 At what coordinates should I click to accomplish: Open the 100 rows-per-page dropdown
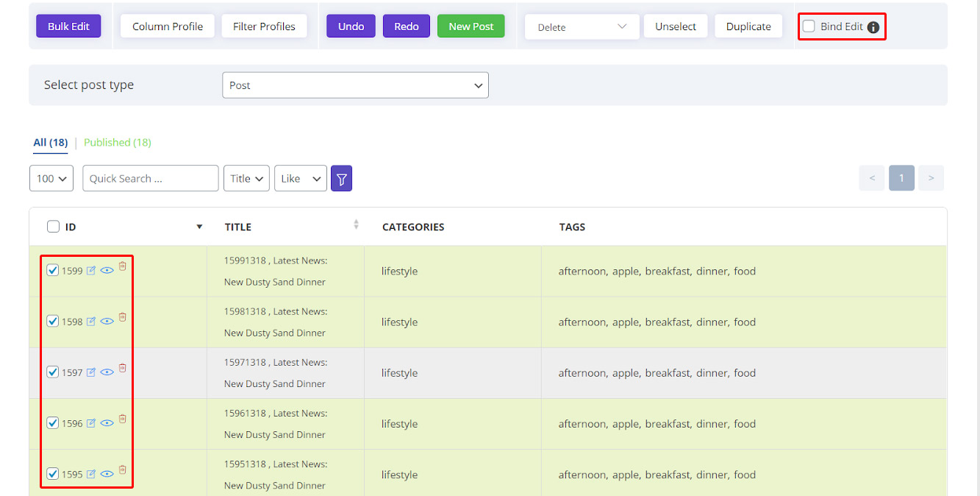(x=51, y=178)
